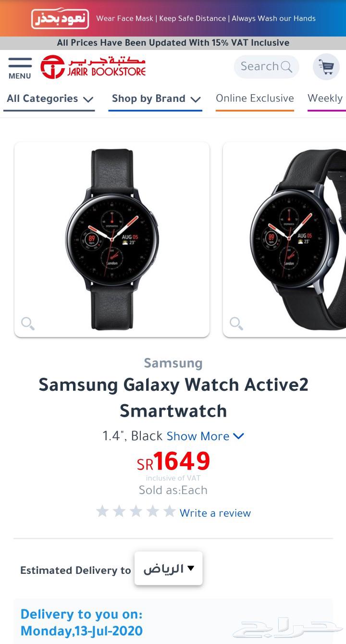Viewport: 346px width, 644px height.
Task: Open the Weekly tab
Action: click(x=326, y=99)
